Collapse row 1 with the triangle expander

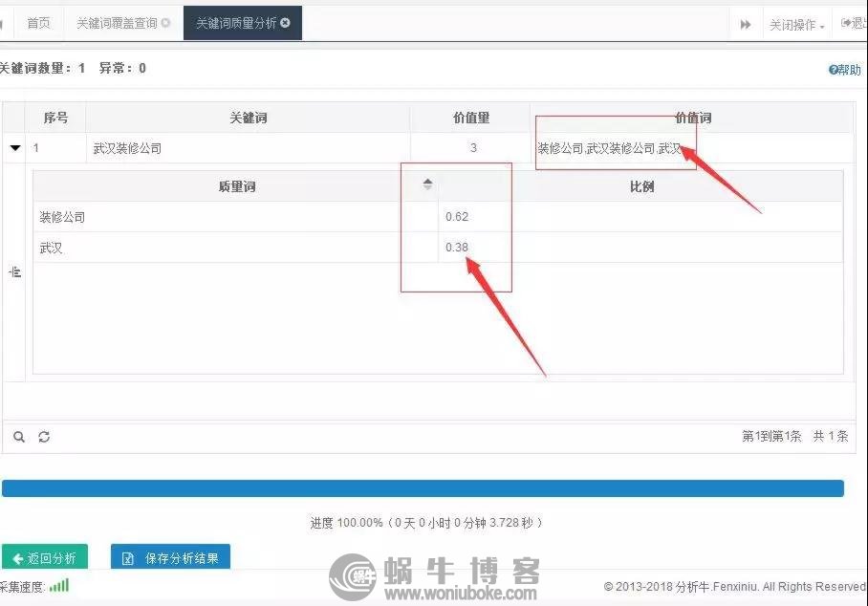15,148
